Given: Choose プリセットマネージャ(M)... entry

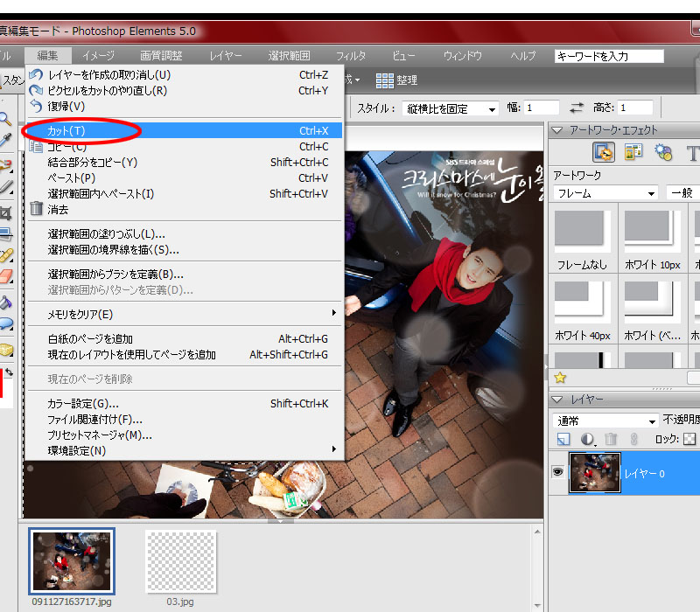Looking at the screenshot, I should pos(185,435).
